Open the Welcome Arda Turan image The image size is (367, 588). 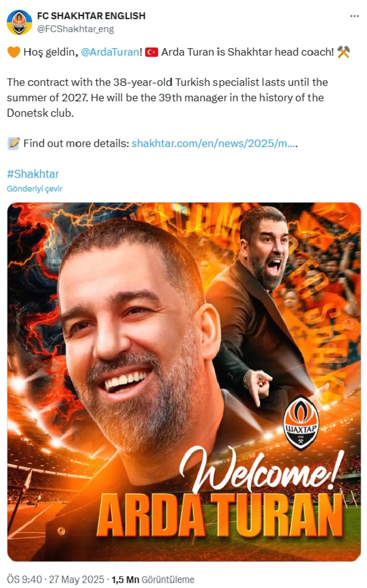[x=184, y=382]
